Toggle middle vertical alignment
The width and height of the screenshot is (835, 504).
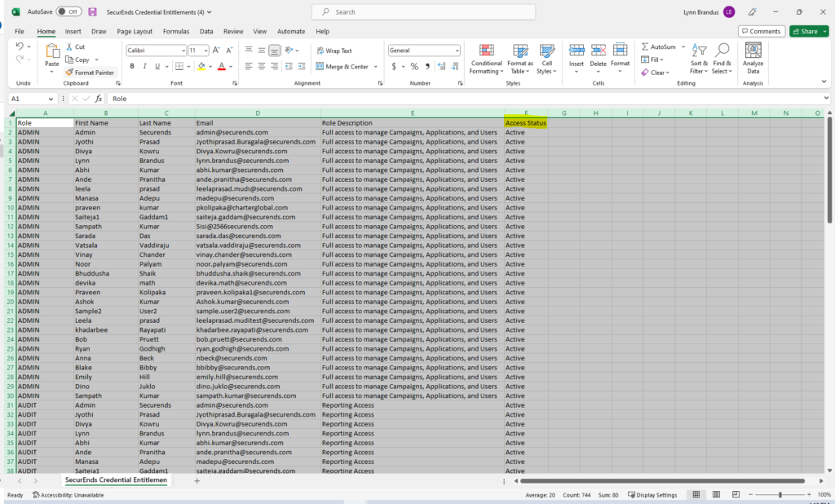tap(262, 50)
